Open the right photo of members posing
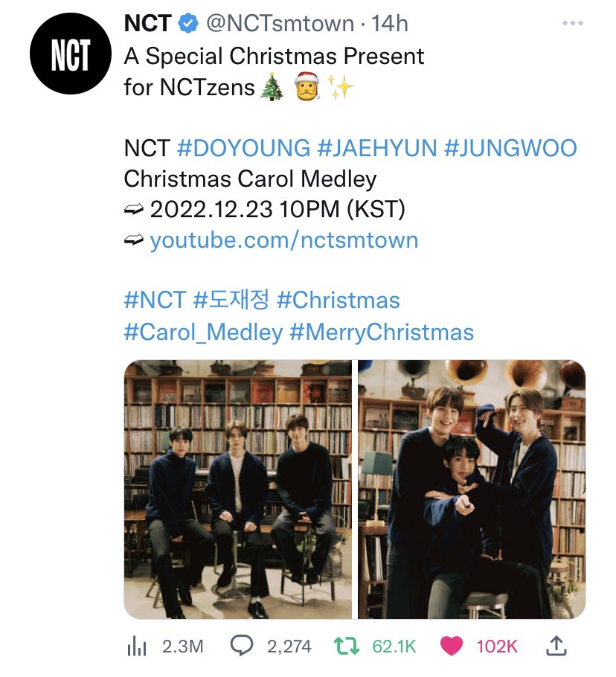 pyautogui.click(x=472, y=490)
